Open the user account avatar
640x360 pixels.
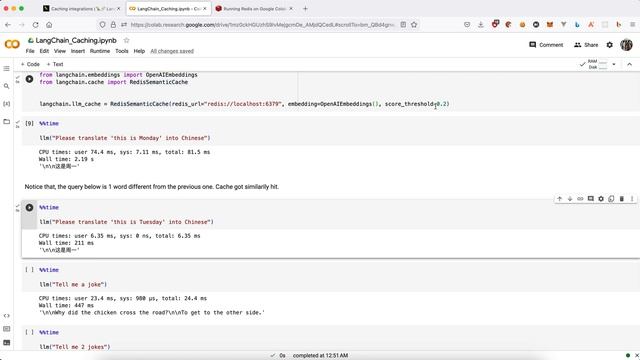[626, 45]
